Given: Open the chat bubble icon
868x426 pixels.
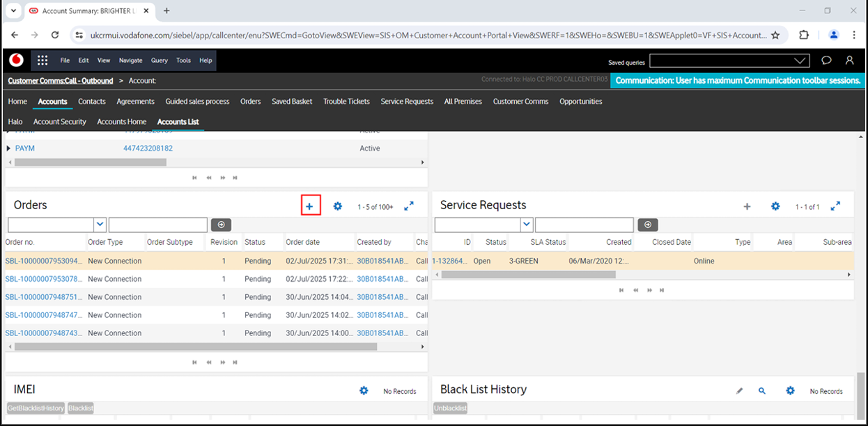Looking at the screenshot, I should (826, 61).
